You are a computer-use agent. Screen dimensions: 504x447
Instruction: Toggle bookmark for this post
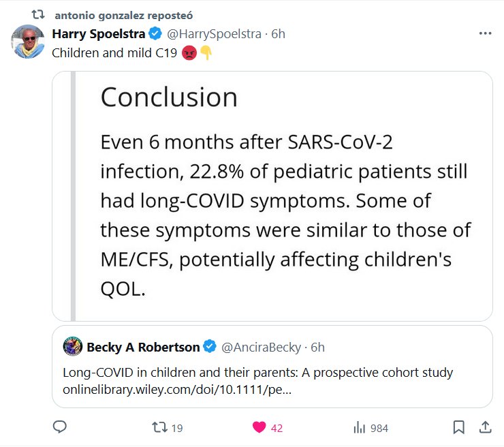[459, 427]
